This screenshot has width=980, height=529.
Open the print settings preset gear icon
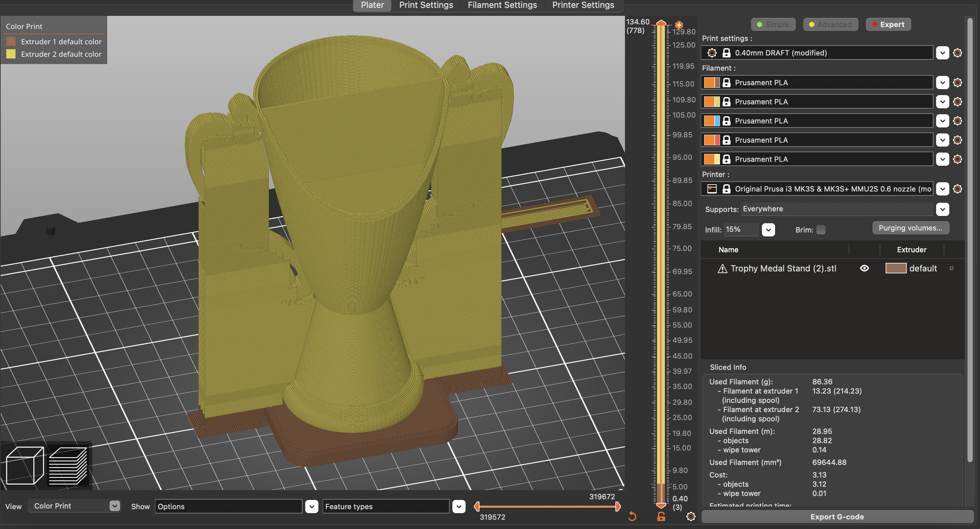click(x=958, y=53)
